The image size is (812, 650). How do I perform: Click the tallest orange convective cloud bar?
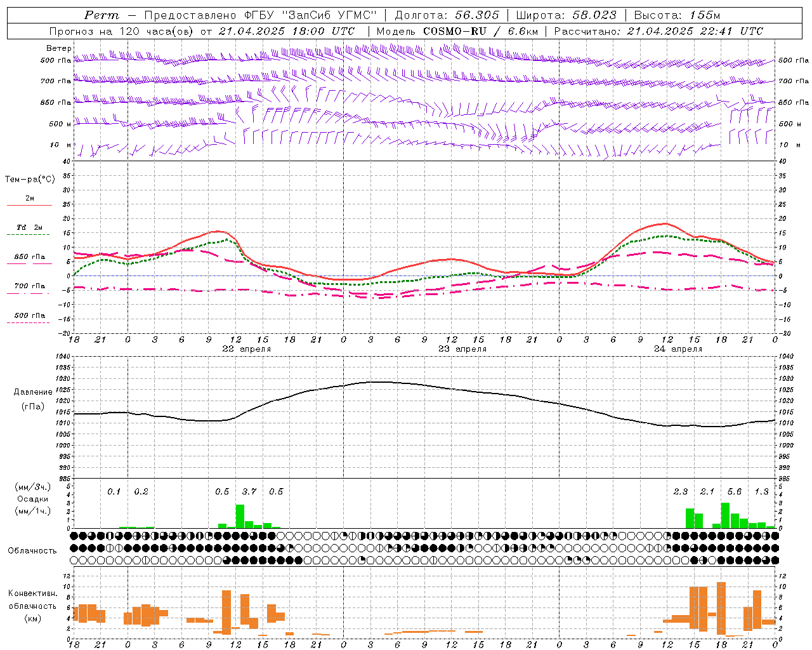coord(721,608)
